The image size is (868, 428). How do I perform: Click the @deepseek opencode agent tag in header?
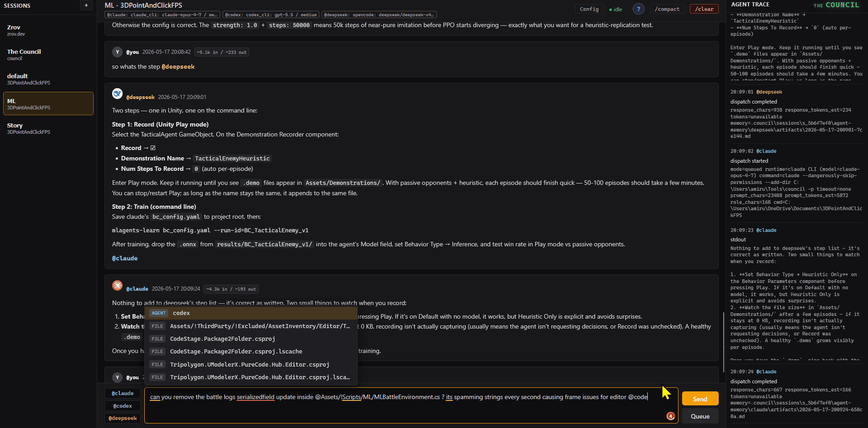pos(379,15)
